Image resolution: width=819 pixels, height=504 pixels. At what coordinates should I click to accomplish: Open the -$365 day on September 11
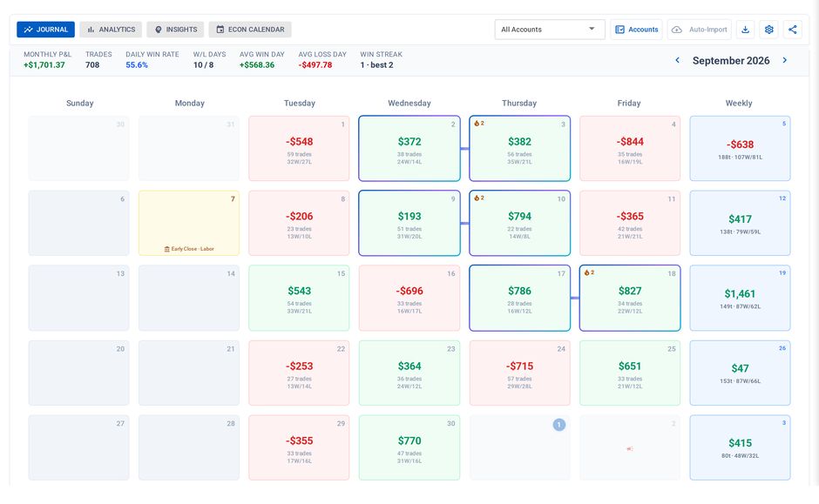630,224
